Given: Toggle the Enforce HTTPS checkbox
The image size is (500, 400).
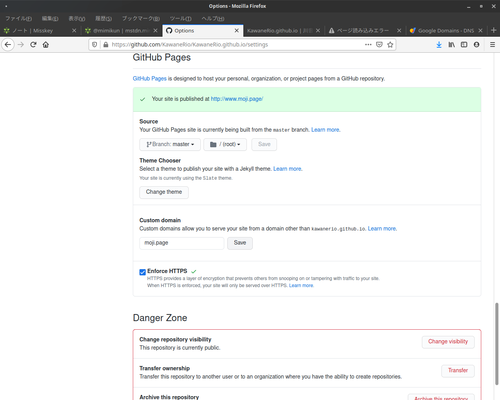Looking at the screenshot, I should 142,272.
